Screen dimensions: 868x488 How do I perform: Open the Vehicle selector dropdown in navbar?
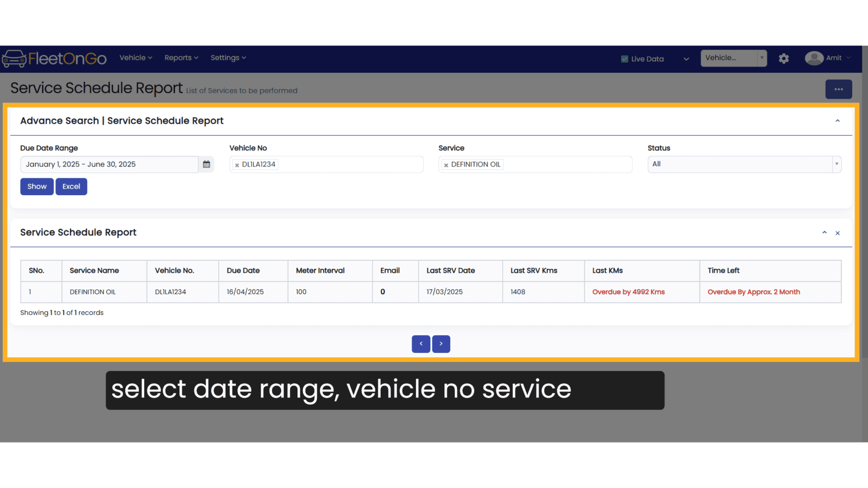733,58
